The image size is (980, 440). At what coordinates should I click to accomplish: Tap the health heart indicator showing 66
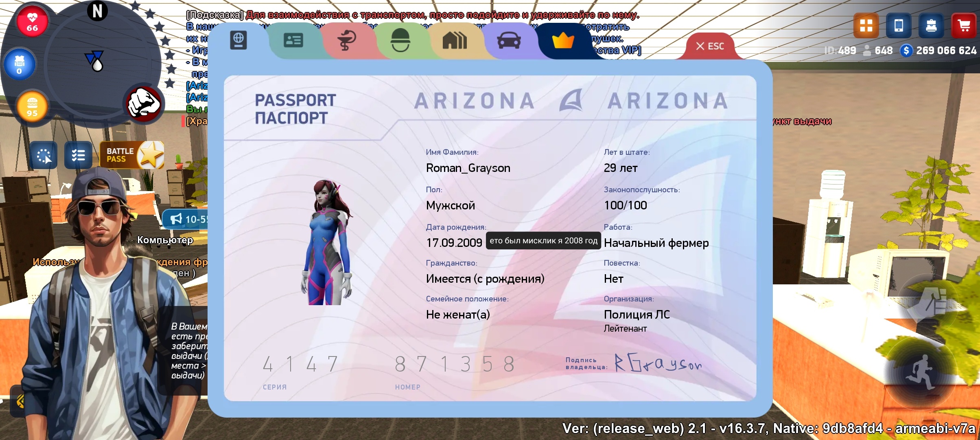tap(32, 22)
